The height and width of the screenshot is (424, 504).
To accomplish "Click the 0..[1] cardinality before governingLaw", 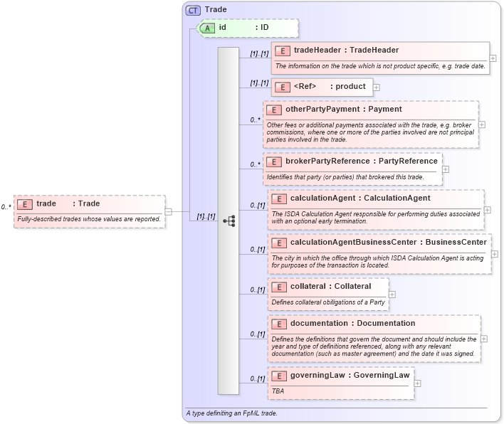I will (x=258, y=378).
